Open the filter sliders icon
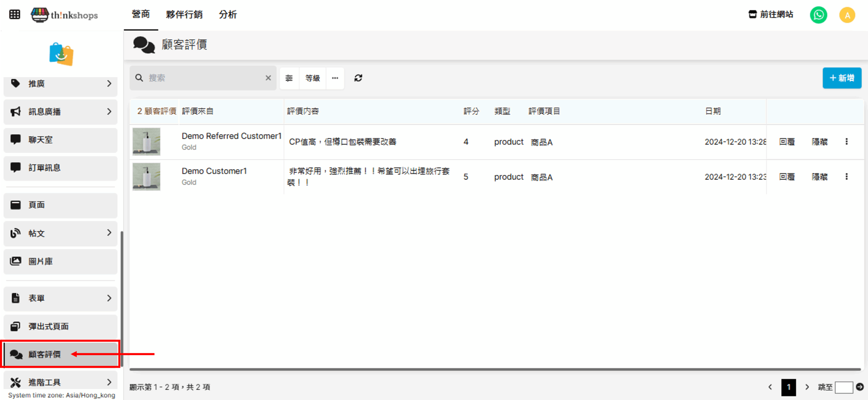This screenshot has width=868, height=400. coord(289,78)
